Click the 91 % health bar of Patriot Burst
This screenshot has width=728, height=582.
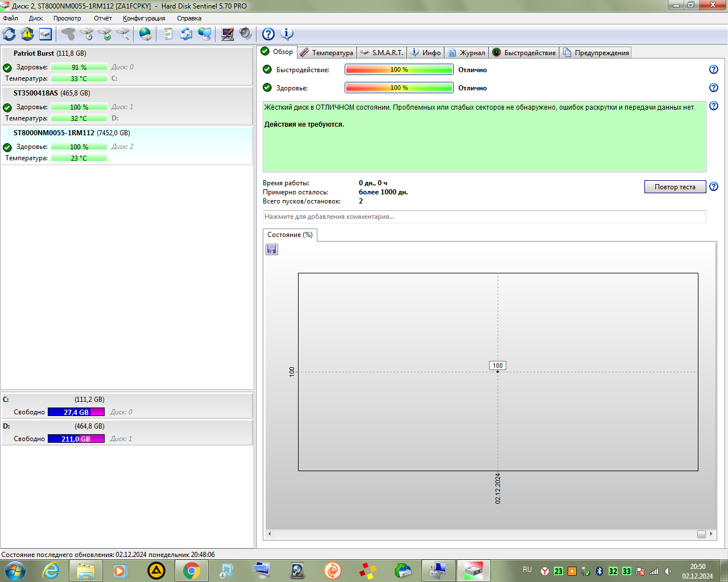(79, 67)
